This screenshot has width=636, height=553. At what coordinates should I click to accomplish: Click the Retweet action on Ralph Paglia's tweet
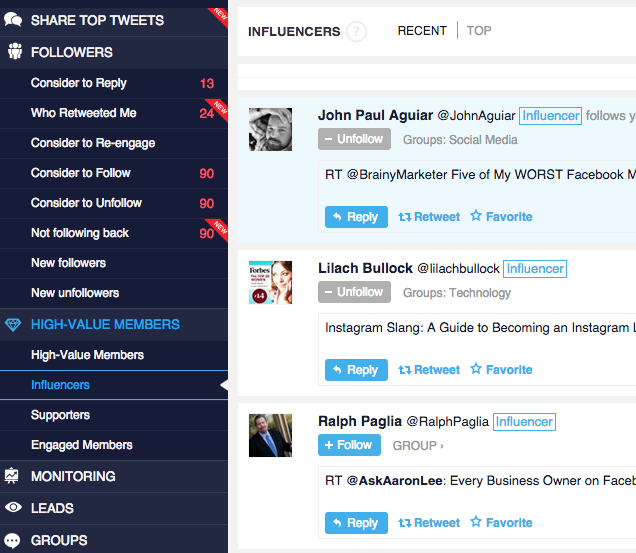(429, 523)
